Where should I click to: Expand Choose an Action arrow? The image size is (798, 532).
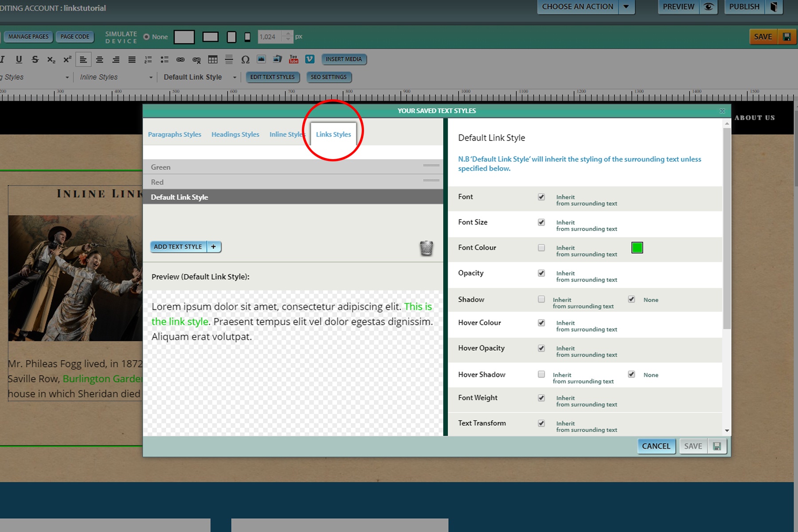point(626,7)
